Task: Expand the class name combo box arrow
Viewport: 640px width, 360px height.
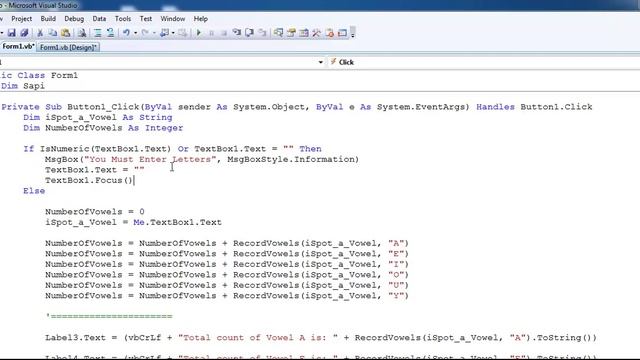Action: pyautogui.click(x=320, y=62)
